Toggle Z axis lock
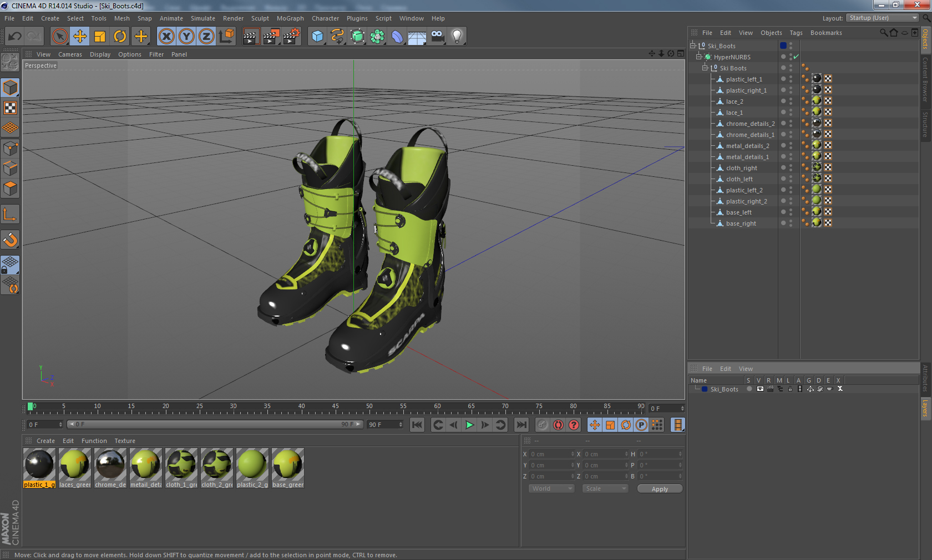 206,37
